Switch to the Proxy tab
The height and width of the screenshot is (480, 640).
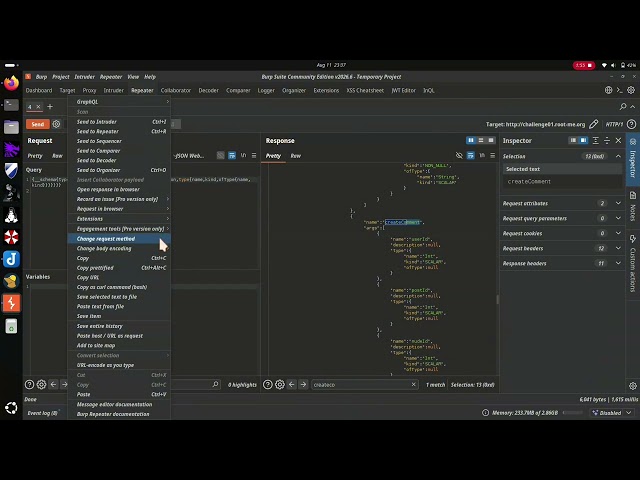click(x=89, y=90)
